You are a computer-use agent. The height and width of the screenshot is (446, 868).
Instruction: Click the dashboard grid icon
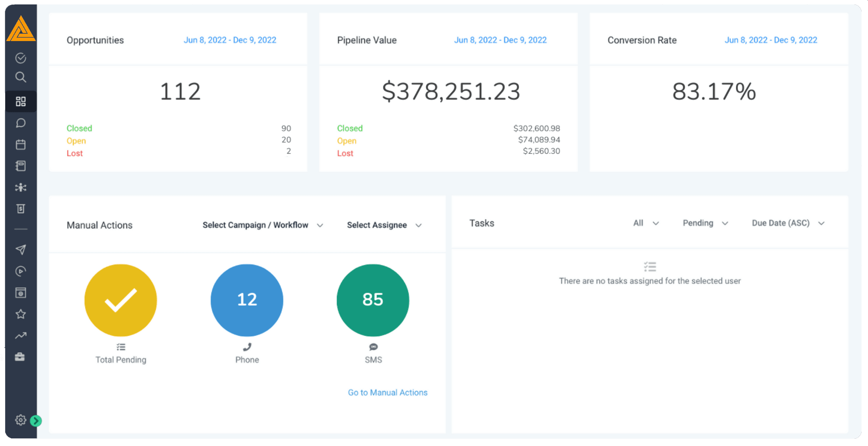(21, 101)
